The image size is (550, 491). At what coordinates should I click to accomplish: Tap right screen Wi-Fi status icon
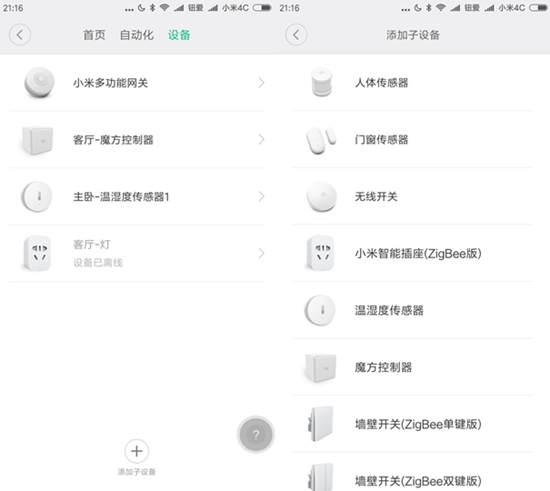[441, 8]
